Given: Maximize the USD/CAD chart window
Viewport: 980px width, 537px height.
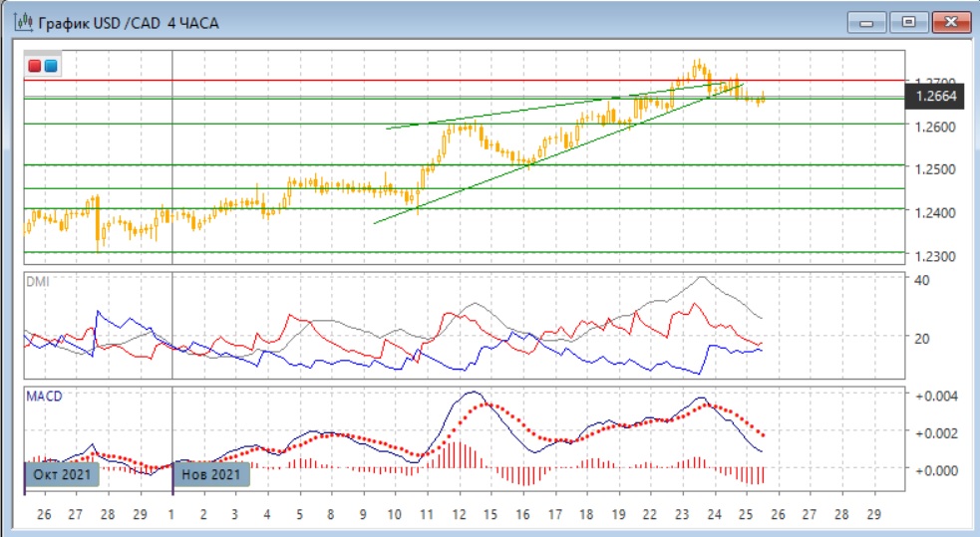Looking at the screenshot, I should click(x=909, y=21).
